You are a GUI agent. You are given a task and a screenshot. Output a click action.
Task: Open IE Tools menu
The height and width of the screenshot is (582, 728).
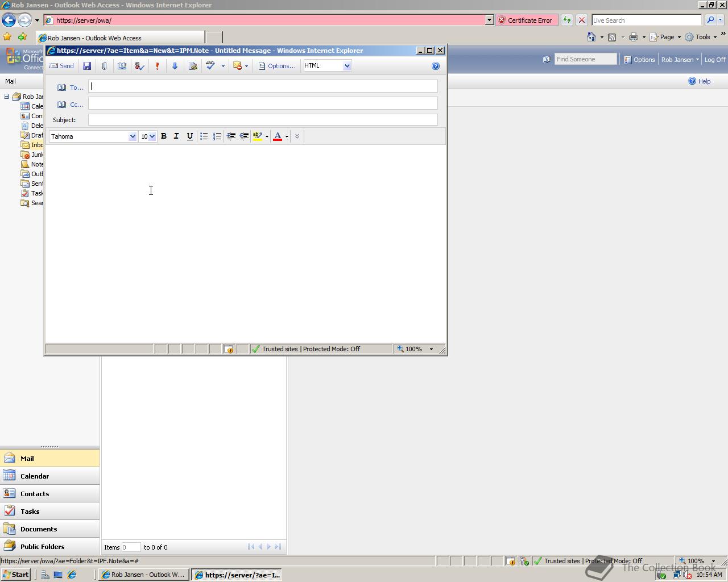(x=701, y=37)
